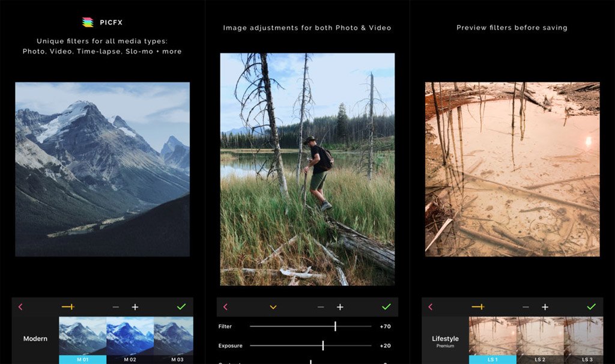Click the minus icon above the Modern filters

pos(116,307)
